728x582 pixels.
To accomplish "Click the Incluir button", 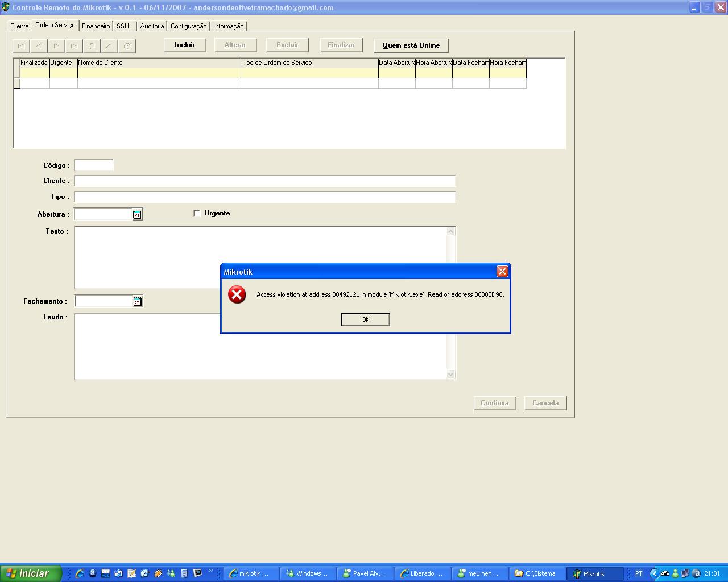I will (x=185, y=45).
